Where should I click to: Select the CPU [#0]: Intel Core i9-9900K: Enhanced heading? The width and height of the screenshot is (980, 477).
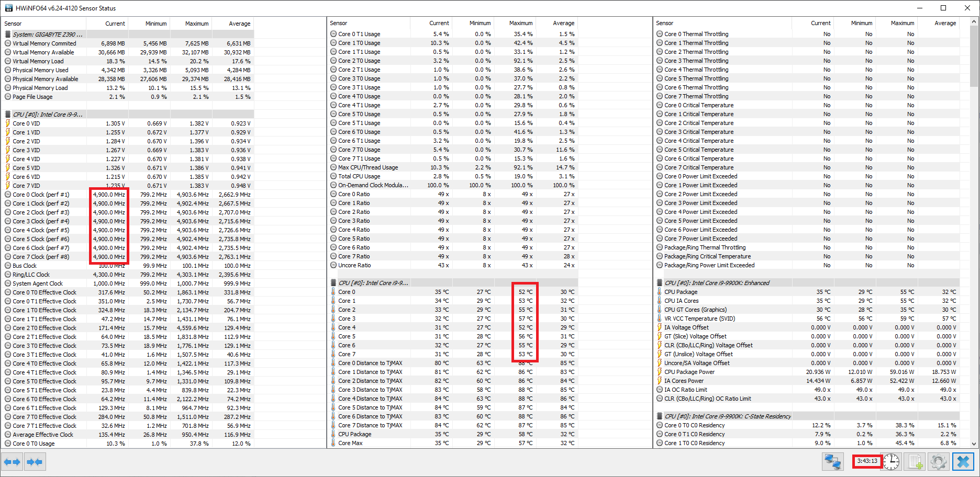[717, 283]
